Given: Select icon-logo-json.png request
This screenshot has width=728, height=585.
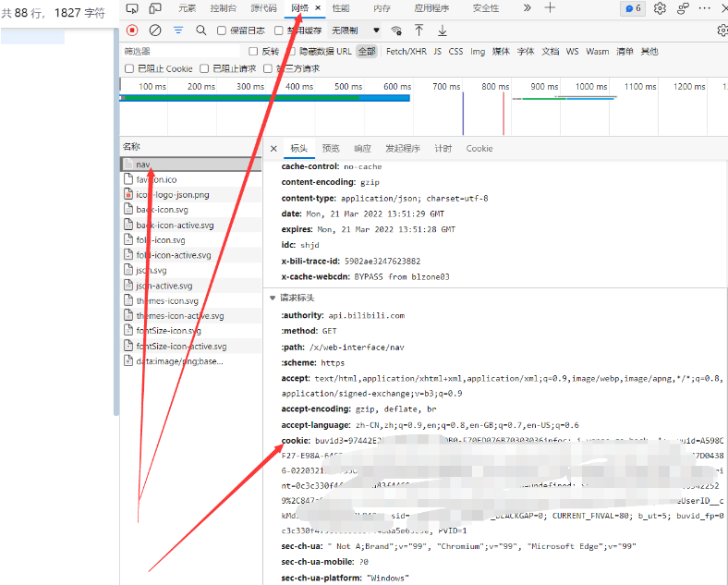Looking at the screenshot, I should pos(191,195).
